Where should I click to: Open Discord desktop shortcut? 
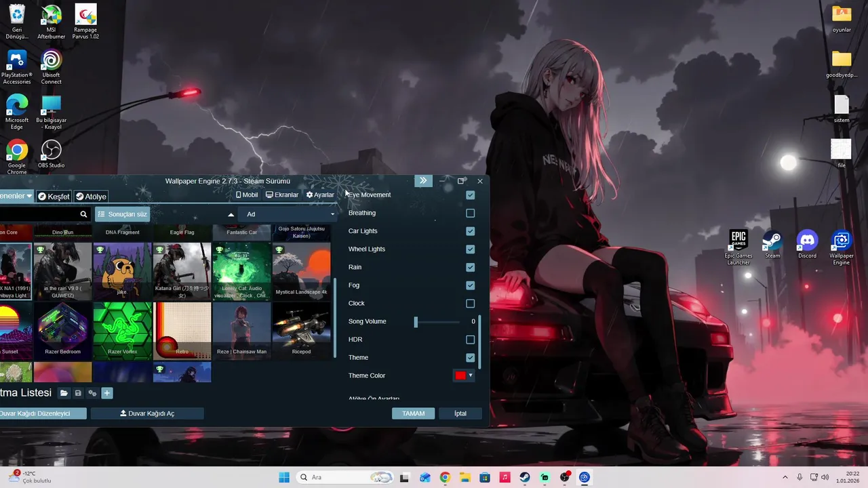coord(807,245)
